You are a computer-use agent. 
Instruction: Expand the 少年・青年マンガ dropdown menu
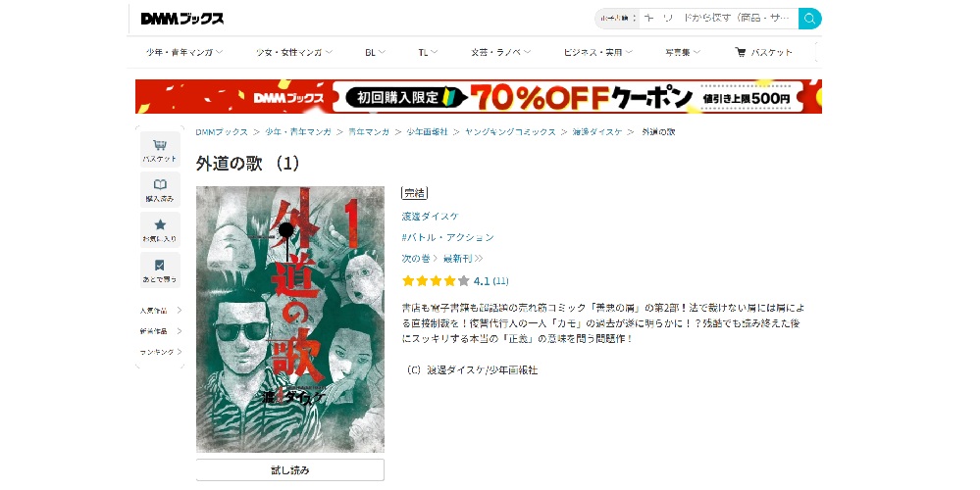tap(184, 53)
